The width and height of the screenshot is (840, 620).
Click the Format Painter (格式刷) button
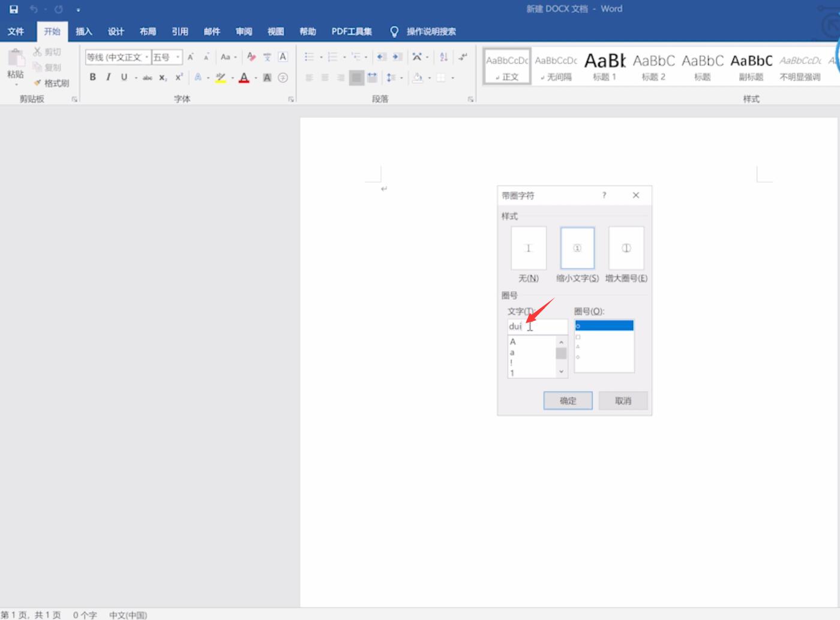coord(52,83)
